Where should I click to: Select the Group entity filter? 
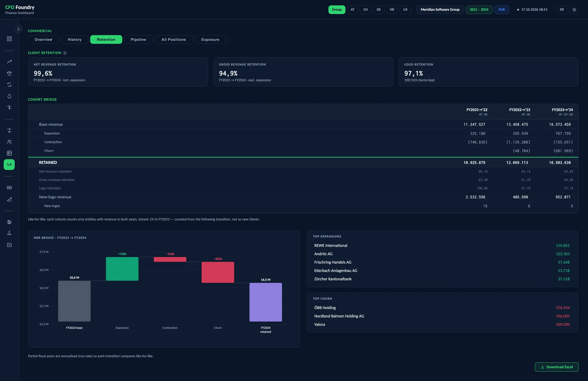337,10
